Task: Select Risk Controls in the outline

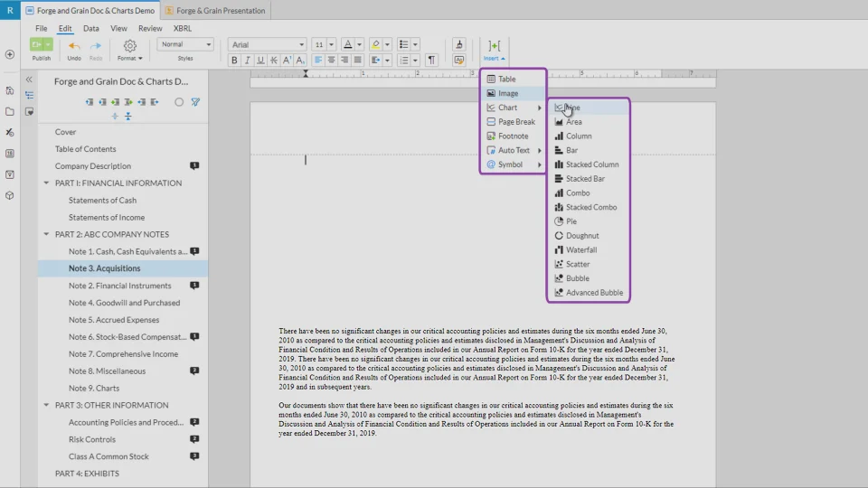Action: point(91,439)
